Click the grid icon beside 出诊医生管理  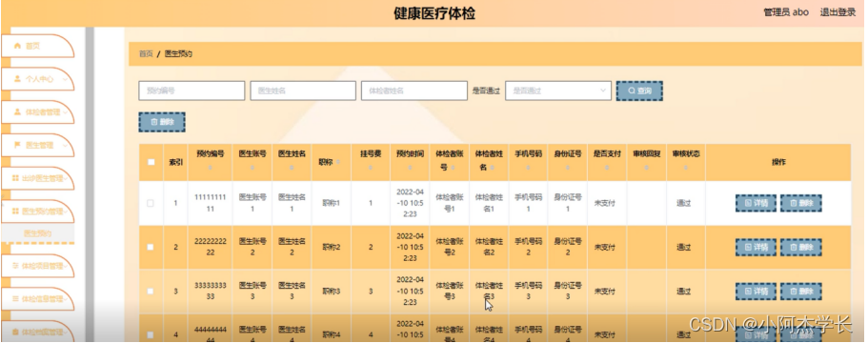pos(15,178)
